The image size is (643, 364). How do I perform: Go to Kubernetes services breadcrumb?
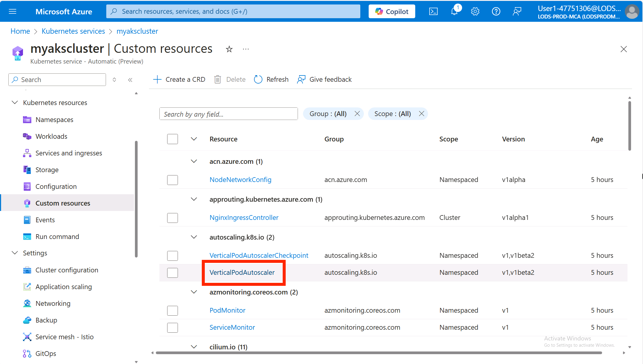[x=73, y=31]
